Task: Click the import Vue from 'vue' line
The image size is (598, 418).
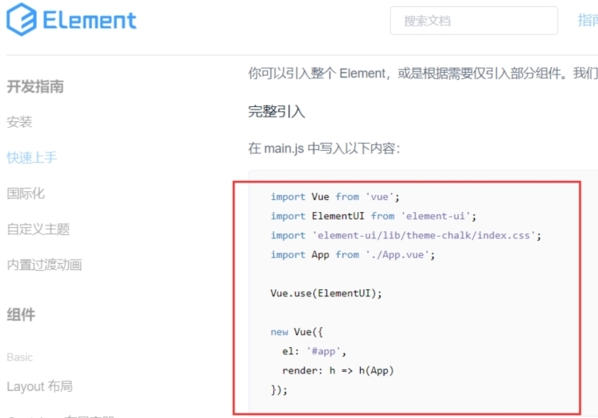Action: coord(335,197)
